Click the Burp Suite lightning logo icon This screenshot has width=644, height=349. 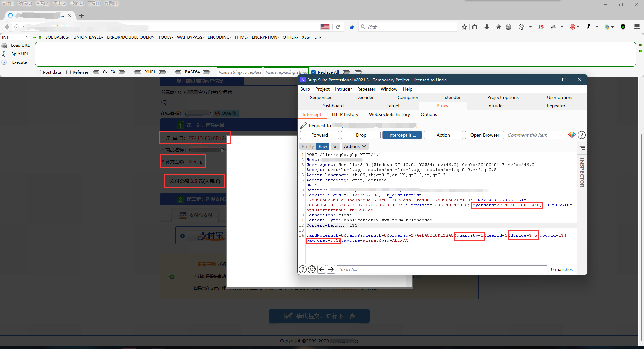click(303, 80)
